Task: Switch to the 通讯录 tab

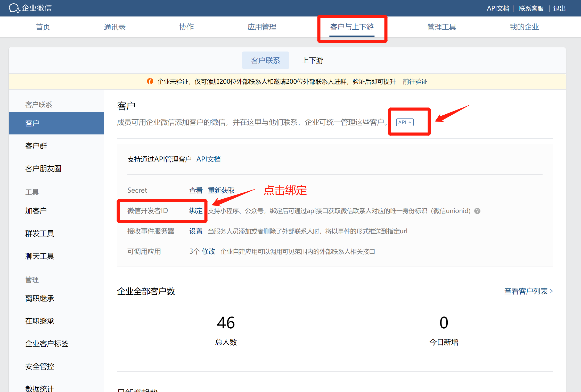Action: pyautogui.click(x=114, y=27)
